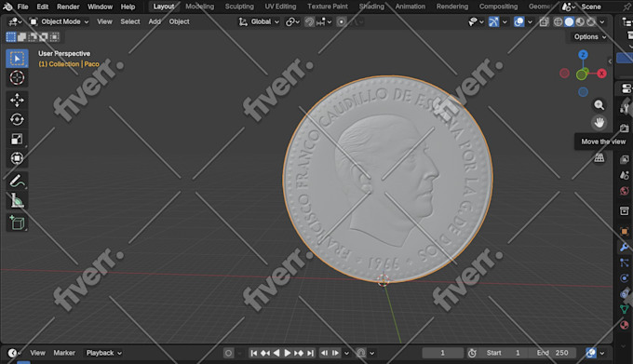Open the File menu

(x=22, y=7)
